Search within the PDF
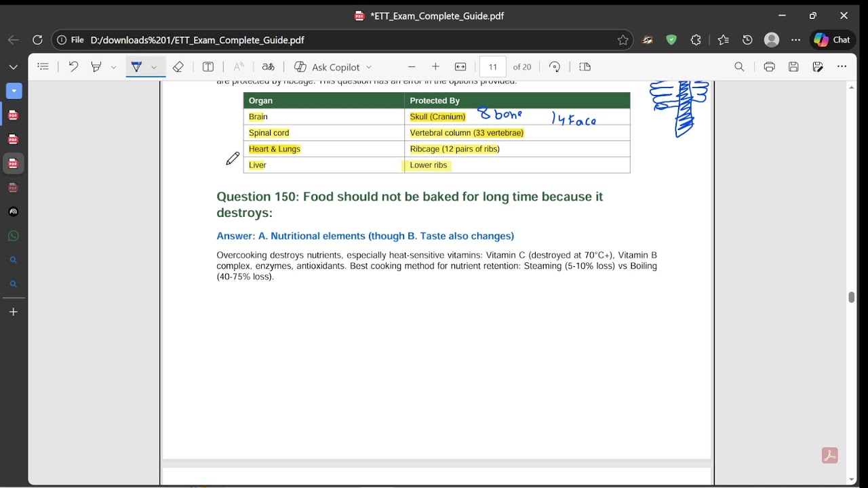 [739, 66]
